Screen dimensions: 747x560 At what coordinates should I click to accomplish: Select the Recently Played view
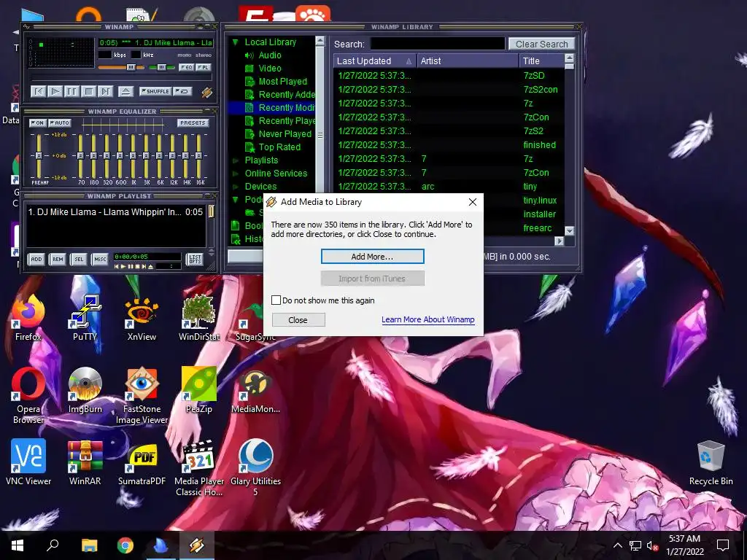(x=286, y=120)
